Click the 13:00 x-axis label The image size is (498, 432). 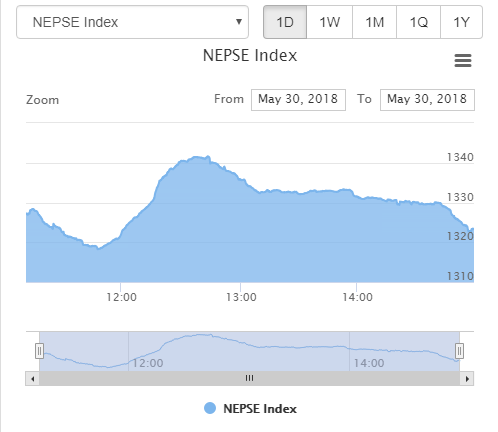241,297
